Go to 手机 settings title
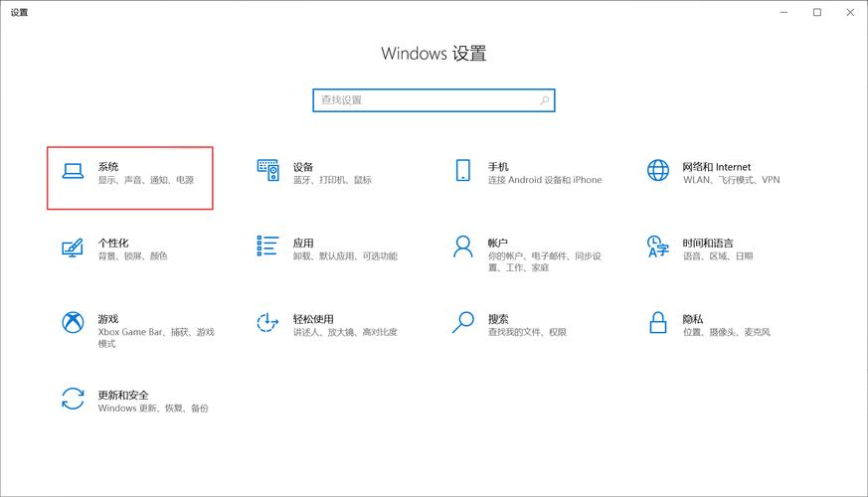 pos(498,167)
